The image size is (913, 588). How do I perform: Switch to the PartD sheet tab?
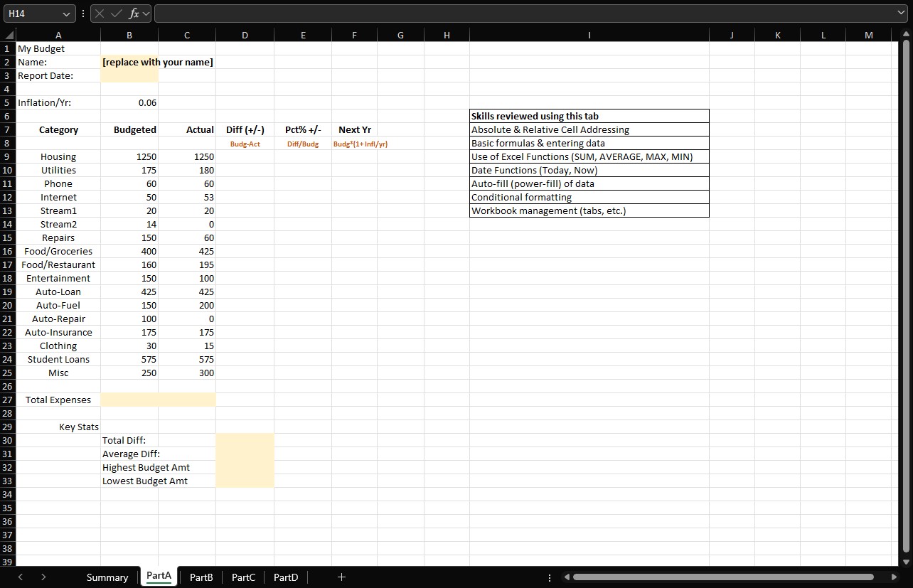click(285, 577)
